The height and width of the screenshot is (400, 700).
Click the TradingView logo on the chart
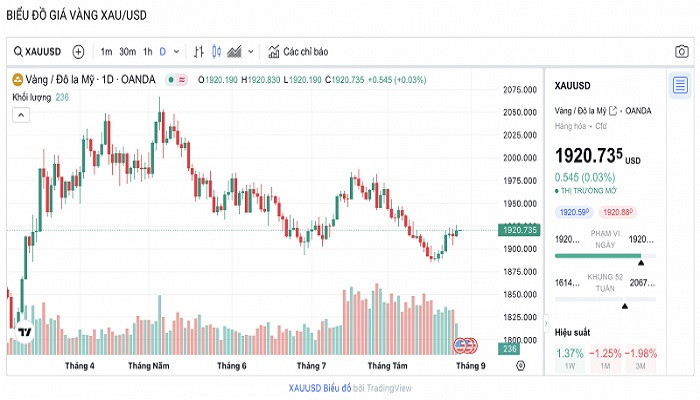tap(26, 333)
